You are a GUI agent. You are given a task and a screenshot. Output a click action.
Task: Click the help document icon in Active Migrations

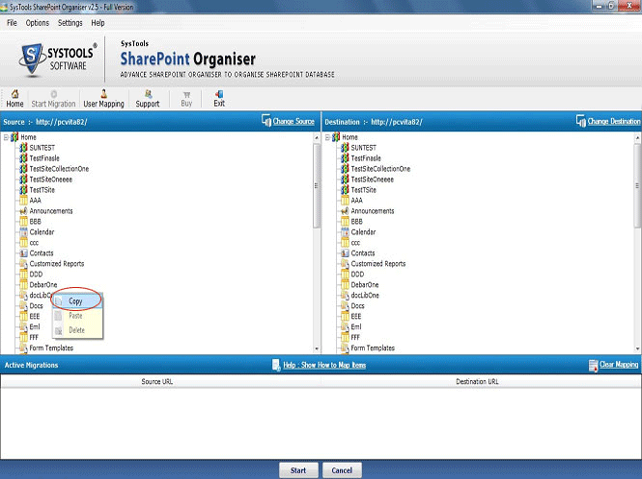276,365
